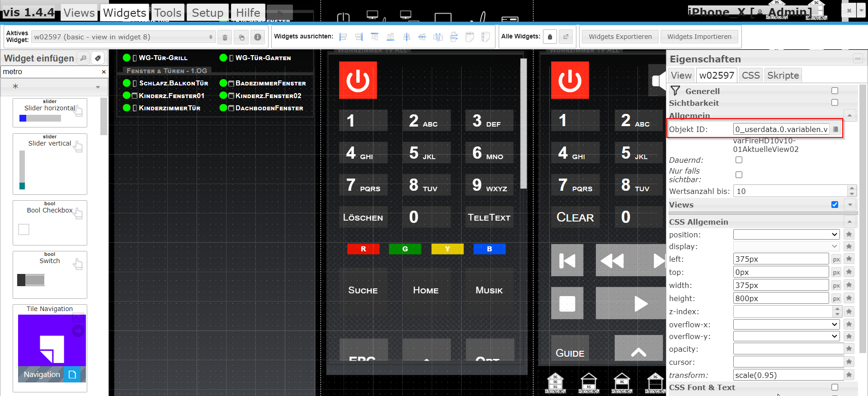Click the search icon beside Widget einfügen
868x396 pixels.
(x=83, y=58)
